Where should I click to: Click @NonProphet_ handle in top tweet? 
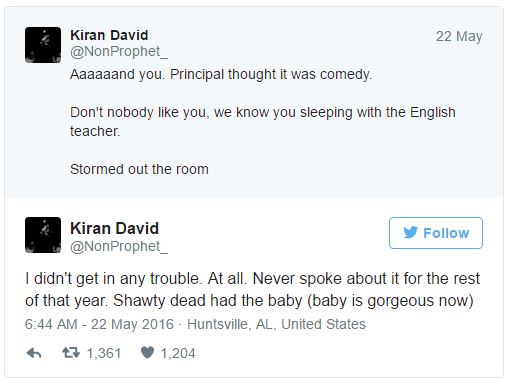(119, 52)
